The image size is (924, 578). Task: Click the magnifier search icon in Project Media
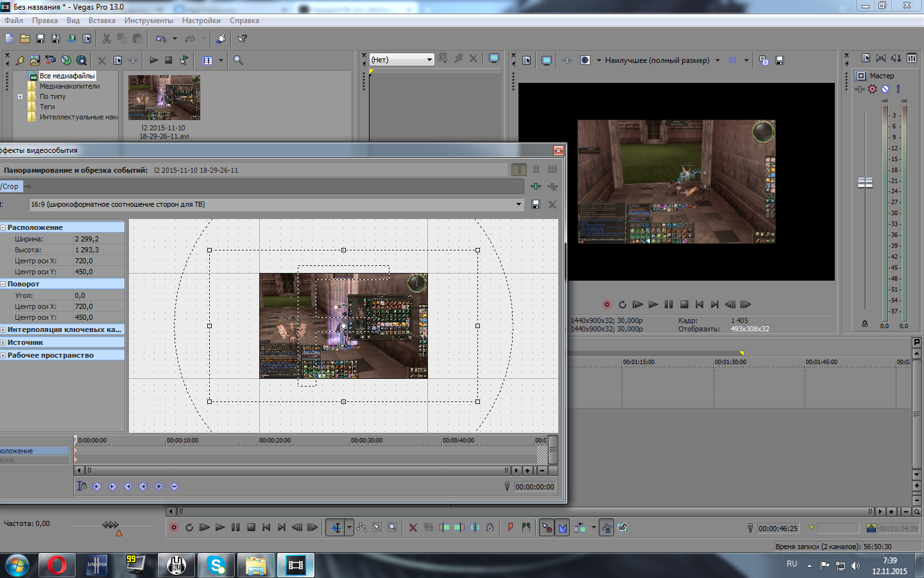[x=238, y=60]
